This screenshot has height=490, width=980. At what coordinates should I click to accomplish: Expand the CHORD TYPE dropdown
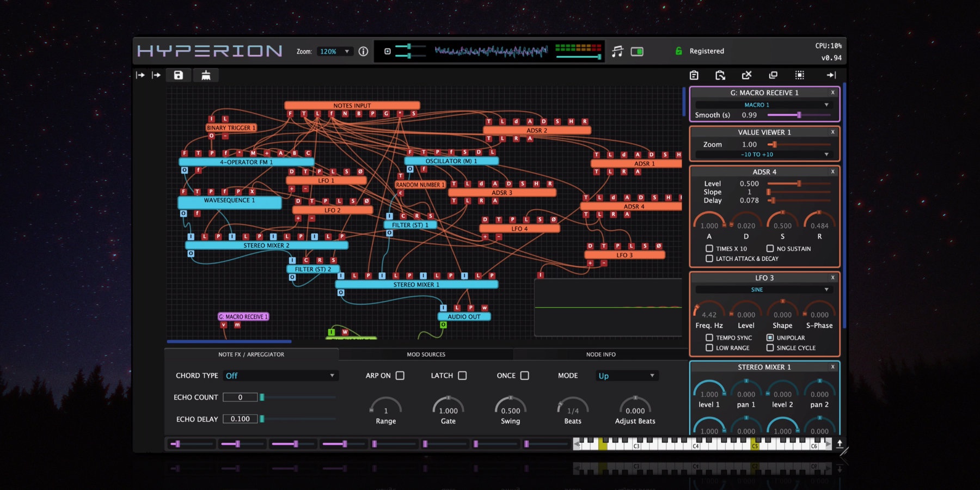point(280,376)
